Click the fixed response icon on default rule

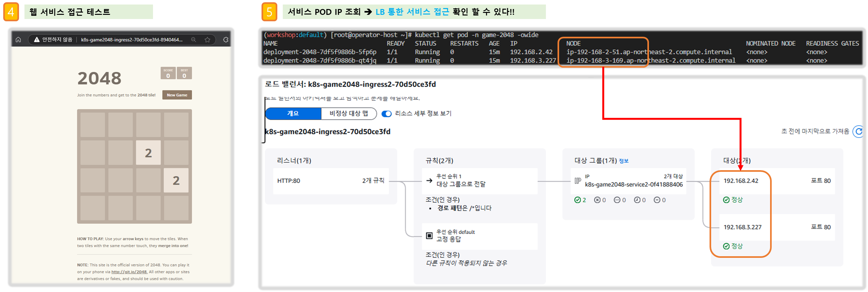click(429, 235)
